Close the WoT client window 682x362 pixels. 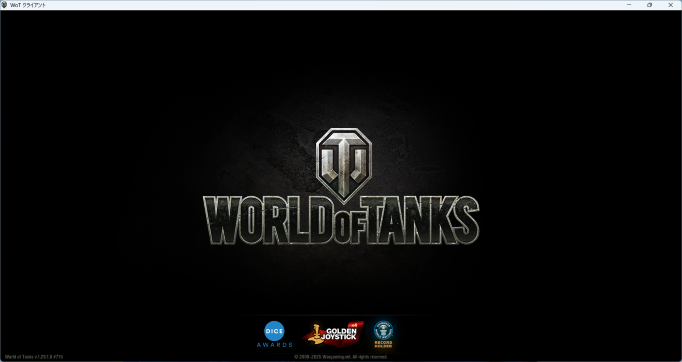click(670, 5)
